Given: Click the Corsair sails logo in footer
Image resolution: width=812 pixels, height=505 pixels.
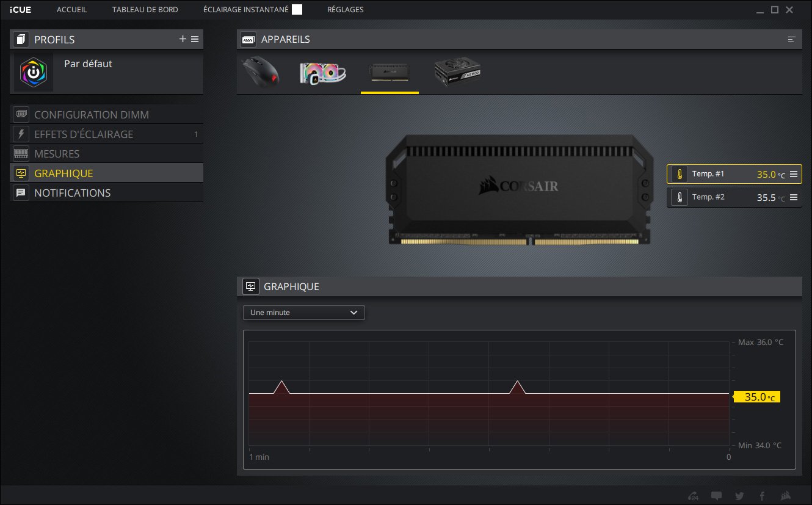Looking at the screenshot, I should (786, 495).
